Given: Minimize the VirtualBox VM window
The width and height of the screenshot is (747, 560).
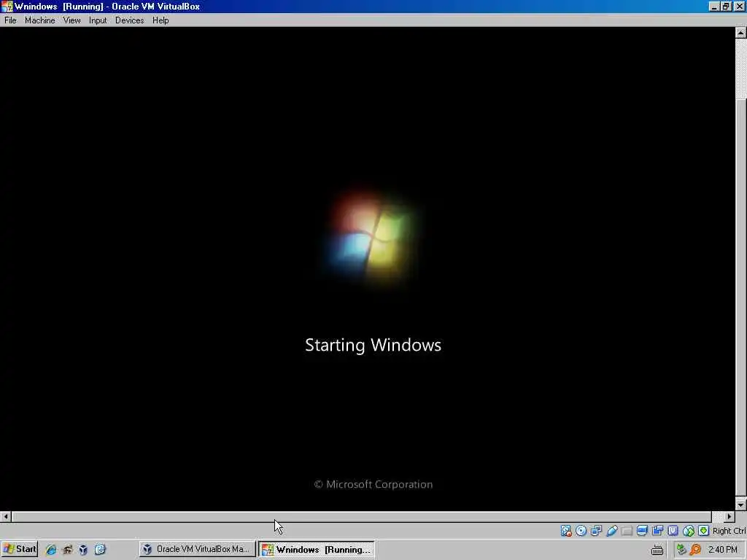Looking at the screenshot, I should 713,6.
